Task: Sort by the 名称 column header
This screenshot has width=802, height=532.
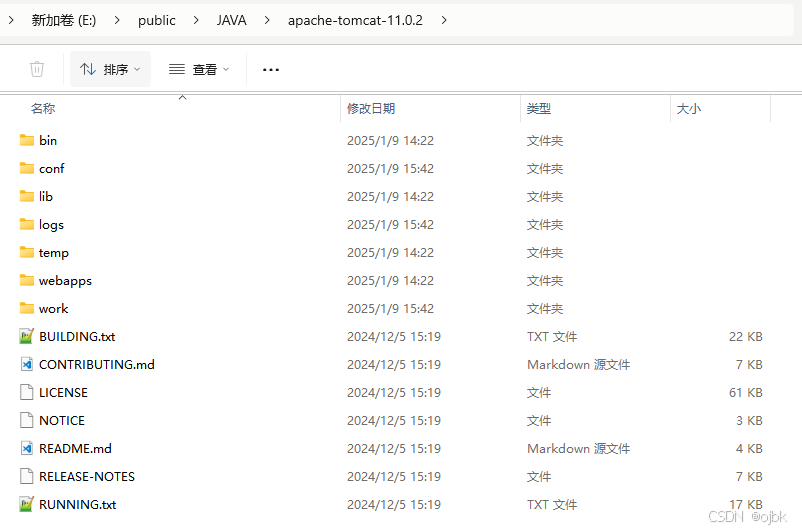Action: (43, 108)
